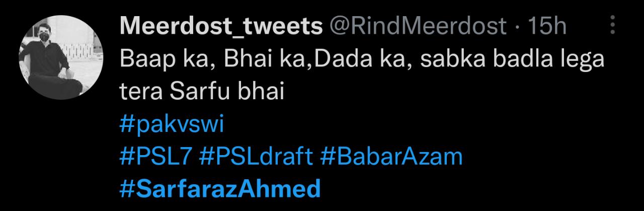This screenshot has height=211, width=644.
Task: Visit the @RindMeerdost handle
Action: tap(417, 26)
